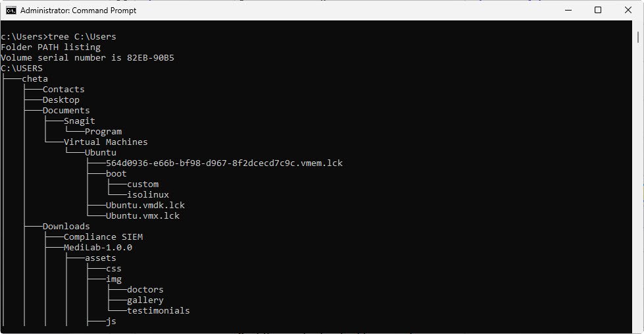Viewport: 644px width, 334px height.
Task: Close the Command Prompt window
Action: point(628,11)
